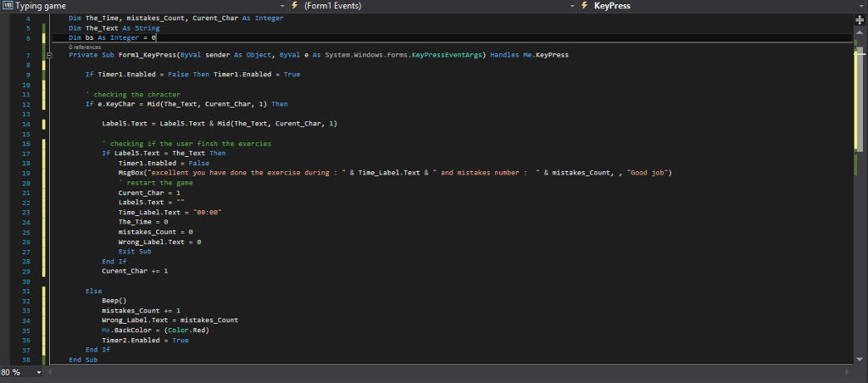Image resolution: width=868 pixels, height=383 pixels.
Task: Click the split editor window icon
Action: [860, 19]
